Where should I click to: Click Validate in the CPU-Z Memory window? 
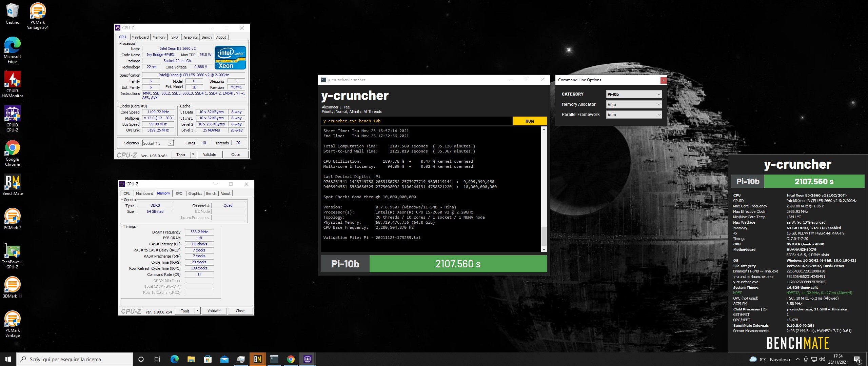pos(214,311)
